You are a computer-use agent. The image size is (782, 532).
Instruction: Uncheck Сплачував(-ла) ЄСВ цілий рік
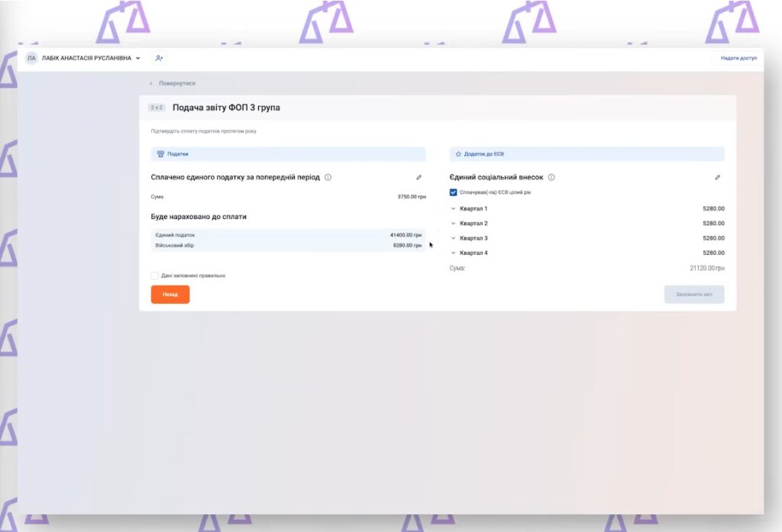[x=454, y=192]
